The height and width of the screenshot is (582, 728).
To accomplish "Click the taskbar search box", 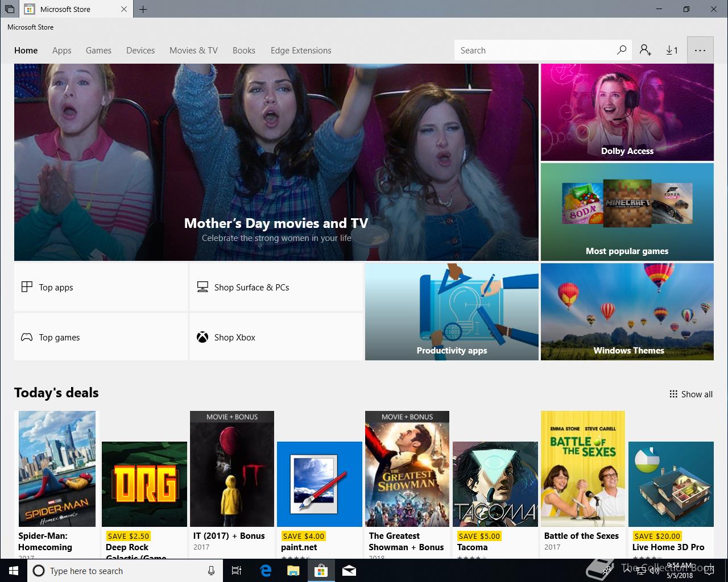I will click(124, 571).
